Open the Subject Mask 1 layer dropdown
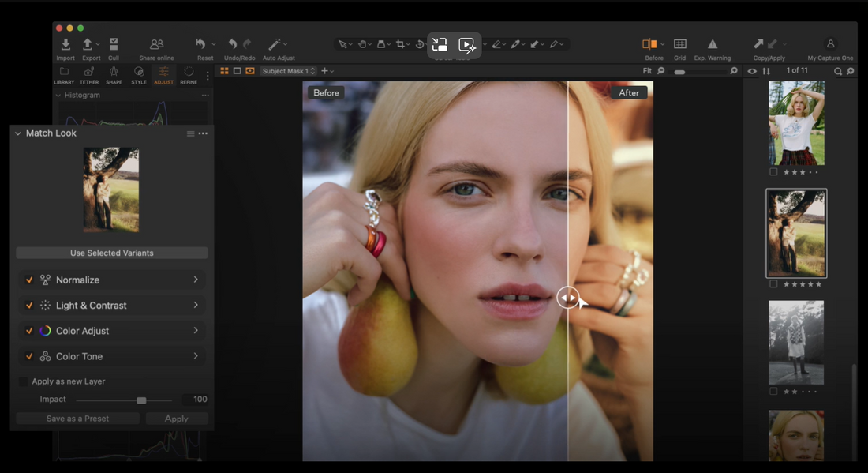Screen dimensions: 868x473 point(289,71)
